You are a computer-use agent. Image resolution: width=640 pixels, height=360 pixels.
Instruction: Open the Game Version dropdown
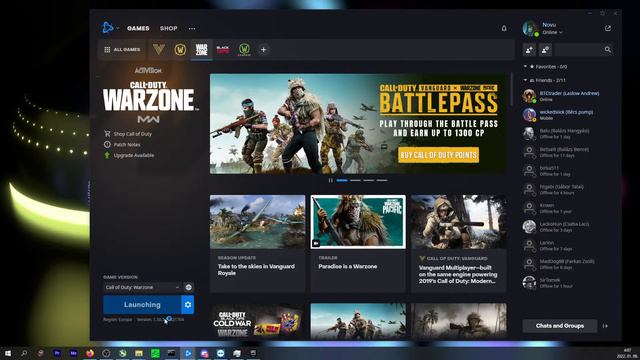[x=142, y=287]
